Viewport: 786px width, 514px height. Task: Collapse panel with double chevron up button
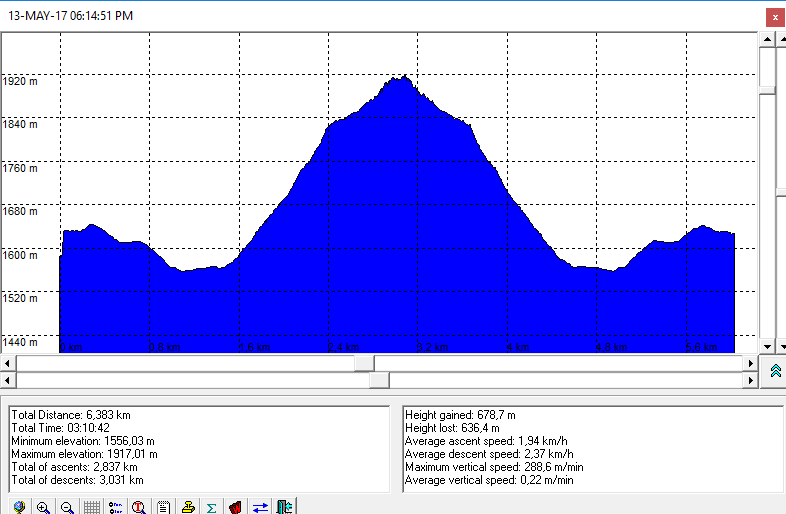pos(776,371)
